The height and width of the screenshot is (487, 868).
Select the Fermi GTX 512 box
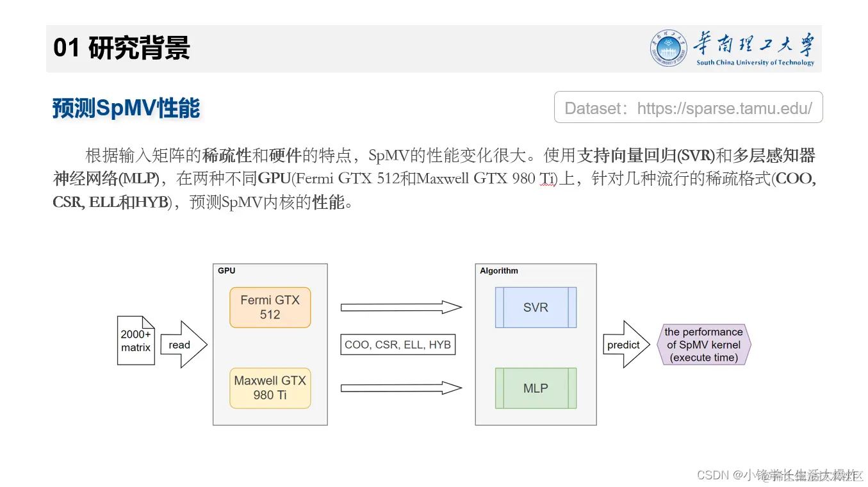click(x=269, y=307)
